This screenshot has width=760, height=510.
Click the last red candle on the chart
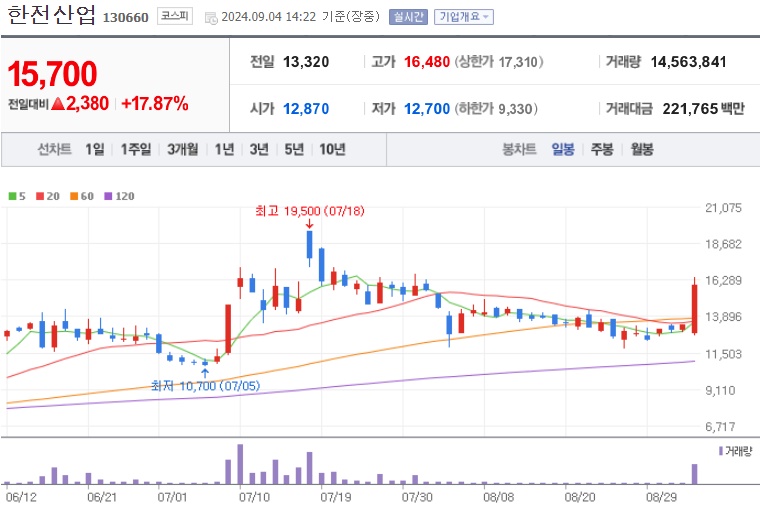click(x=695, y=308)
